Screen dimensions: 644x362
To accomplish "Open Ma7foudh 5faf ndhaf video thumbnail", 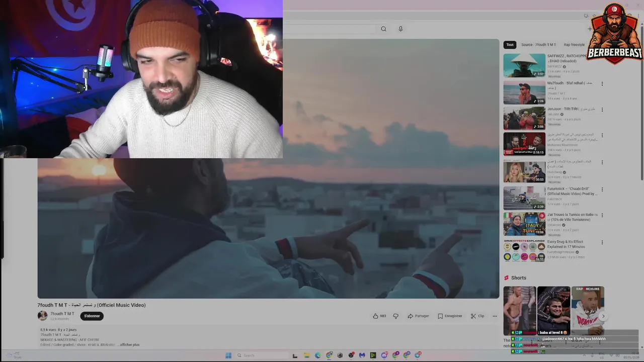I will click(x=524, y=93).
